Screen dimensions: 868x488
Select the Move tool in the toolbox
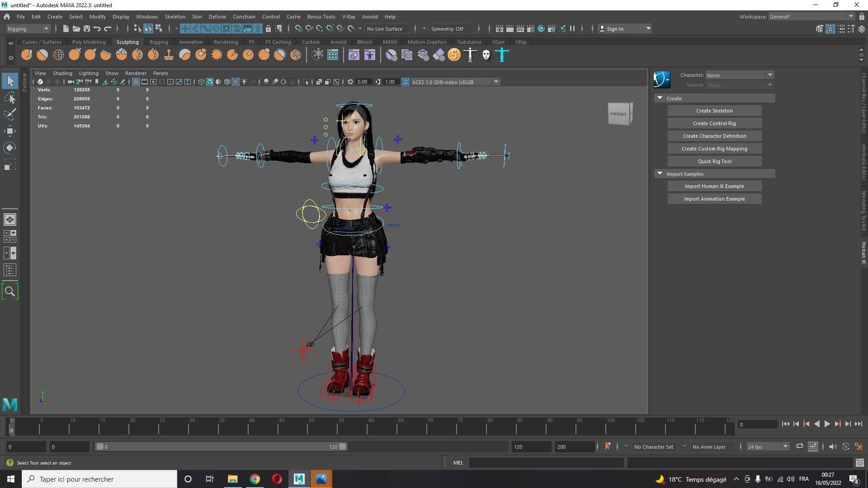pos(10,131)
